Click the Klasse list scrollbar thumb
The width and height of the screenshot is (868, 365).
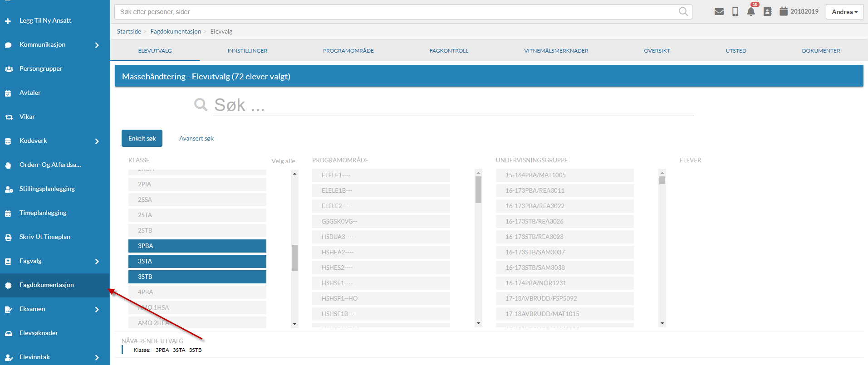click(x=294, y=258)
